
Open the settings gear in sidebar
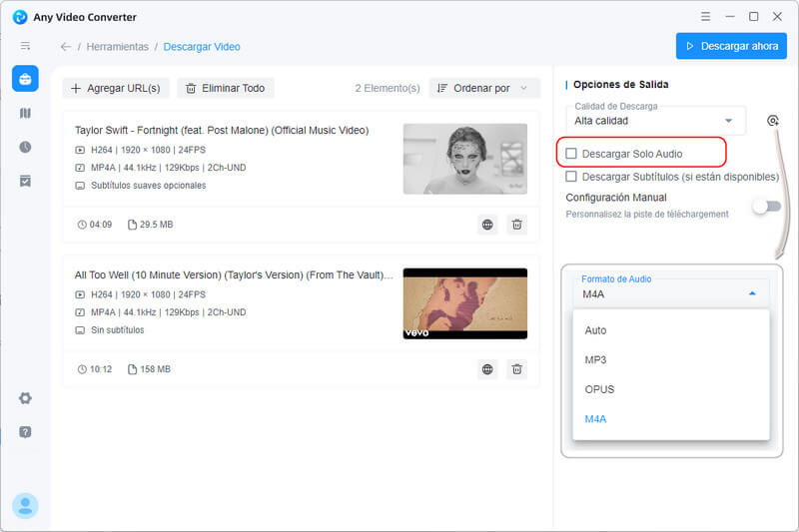point(25,398)
